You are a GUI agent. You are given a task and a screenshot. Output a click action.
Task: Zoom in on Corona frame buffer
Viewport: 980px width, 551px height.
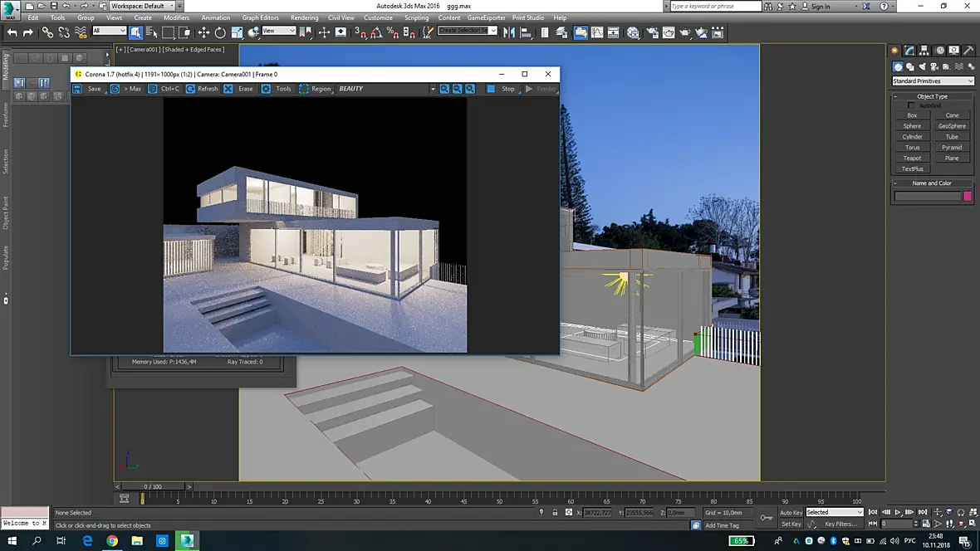coord(444,89)
